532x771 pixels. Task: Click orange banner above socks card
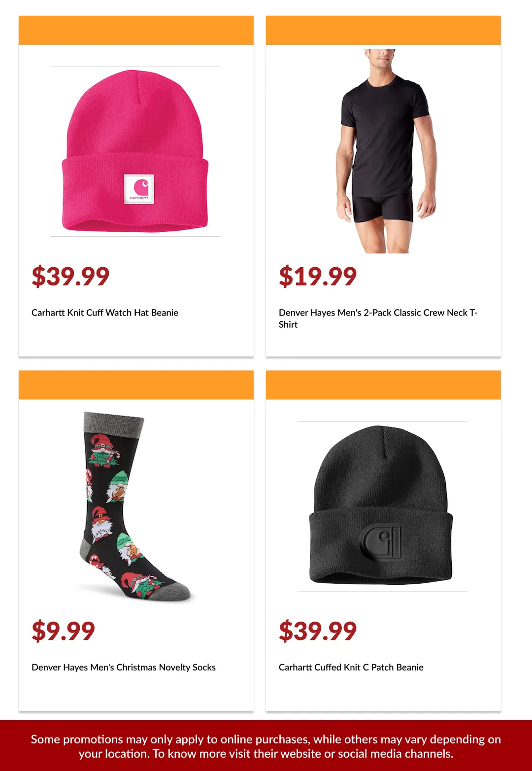[x=136, y=385]
